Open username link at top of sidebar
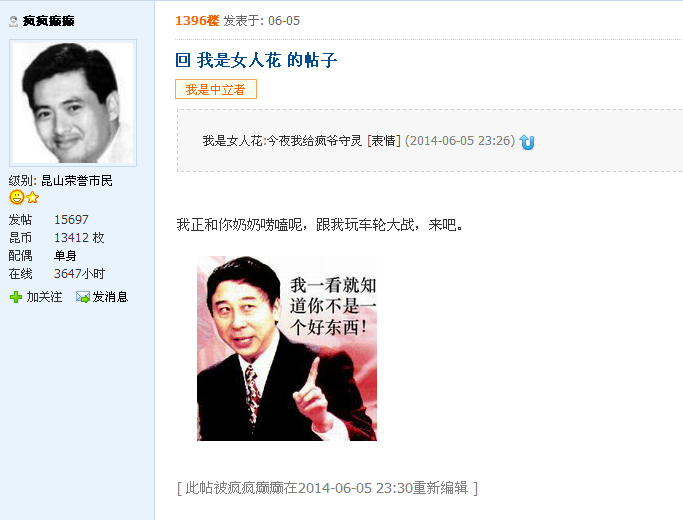683x520 pixels. pos(48,21)
